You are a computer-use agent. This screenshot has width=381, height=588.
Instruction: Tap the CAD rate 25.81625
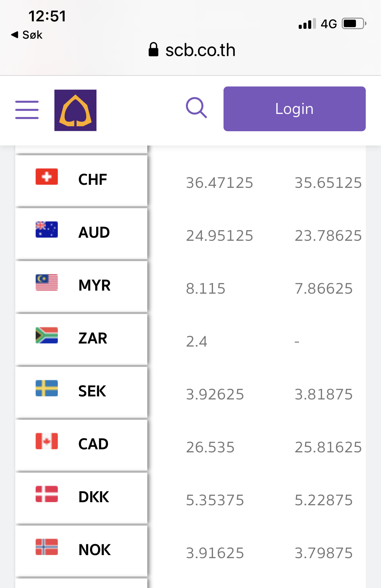(328, 447)
